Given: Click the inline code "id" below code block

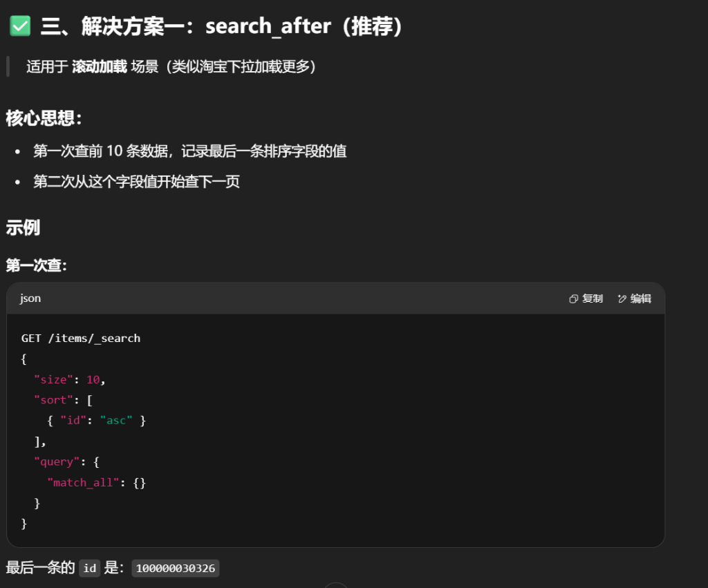Looking at the screenshot, I should pos(89,569).
